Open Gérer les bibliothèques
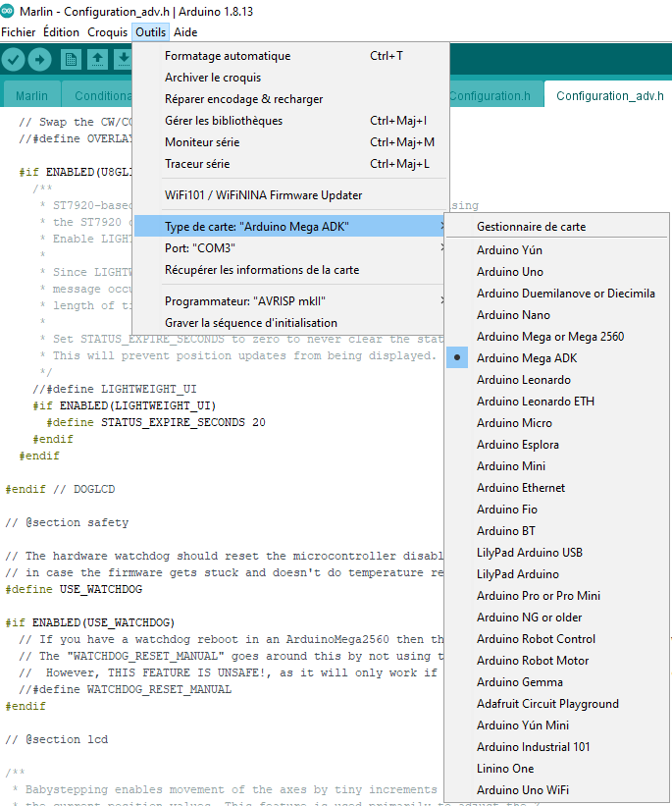The width and height of the screenshot is (672, 806). (290, 121)
